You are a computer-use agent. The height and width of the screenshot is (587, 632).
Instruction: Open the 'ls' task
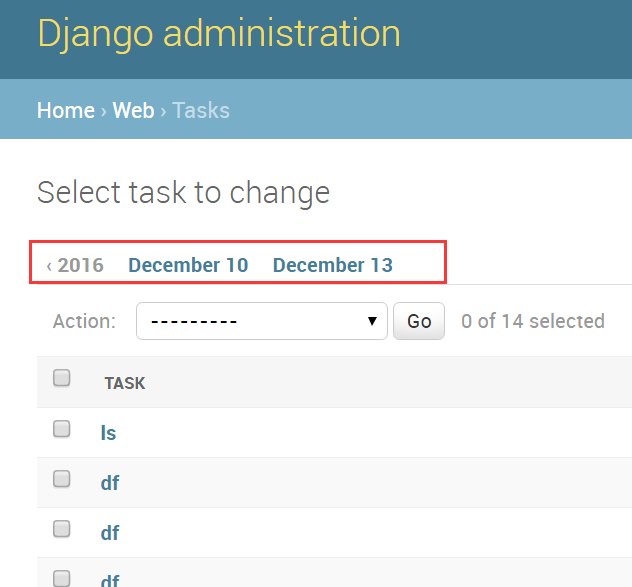point(109,433)
